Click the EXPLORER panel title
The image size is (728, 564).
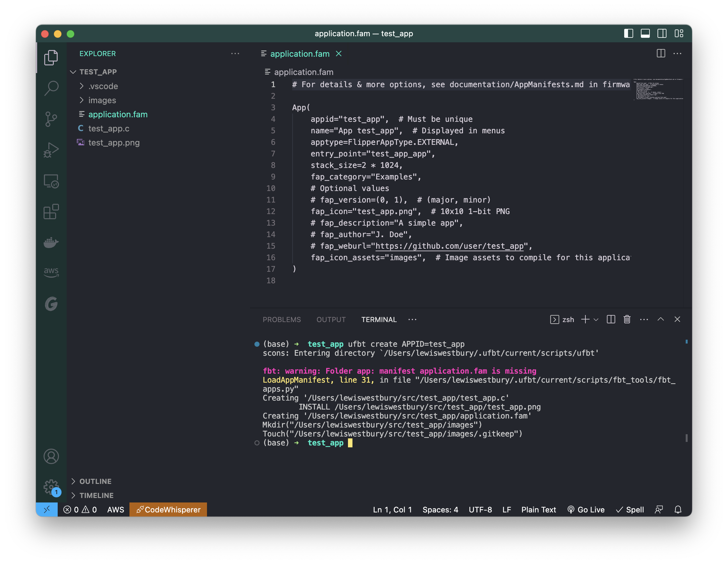pos(97,54)
